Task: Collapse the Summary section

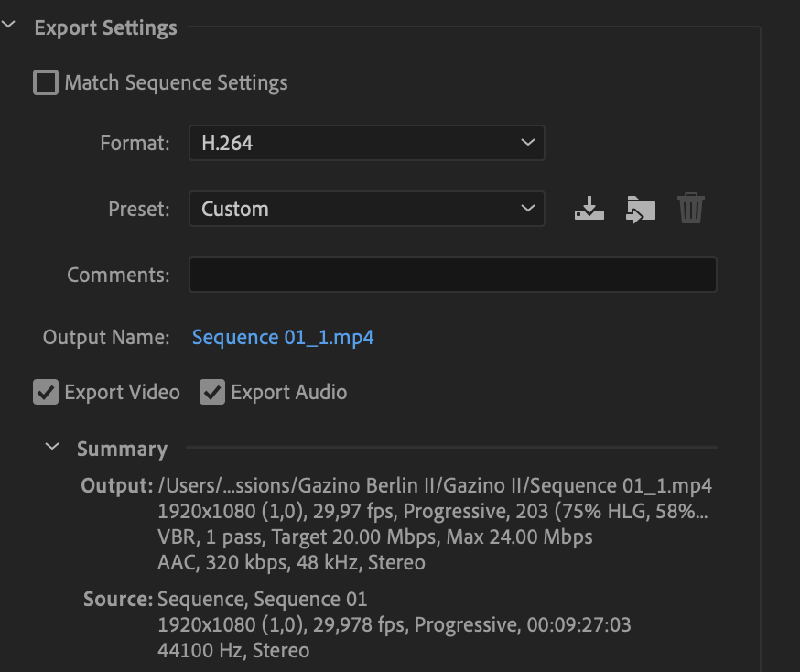Action: [x=52, y=448]
